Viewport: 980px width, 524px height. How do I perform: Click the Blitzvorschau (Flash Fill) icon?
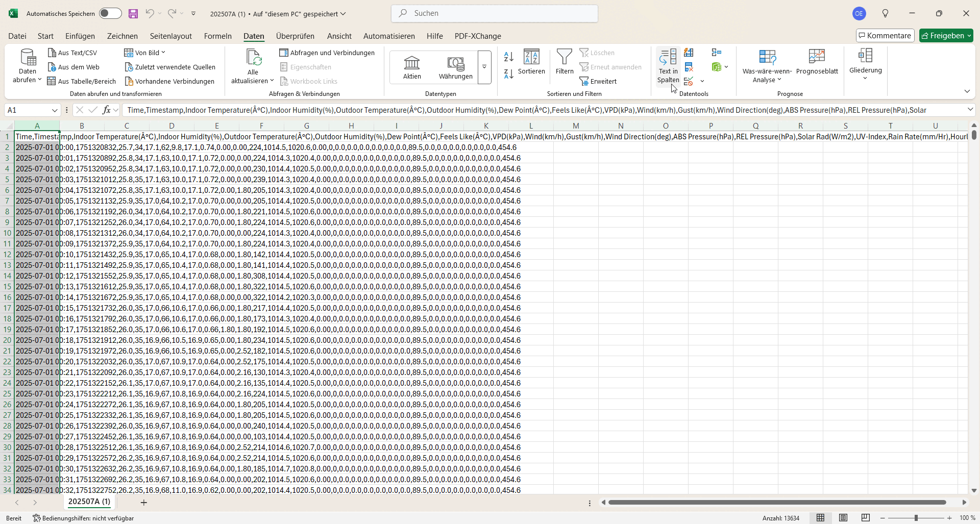[689, 53]
